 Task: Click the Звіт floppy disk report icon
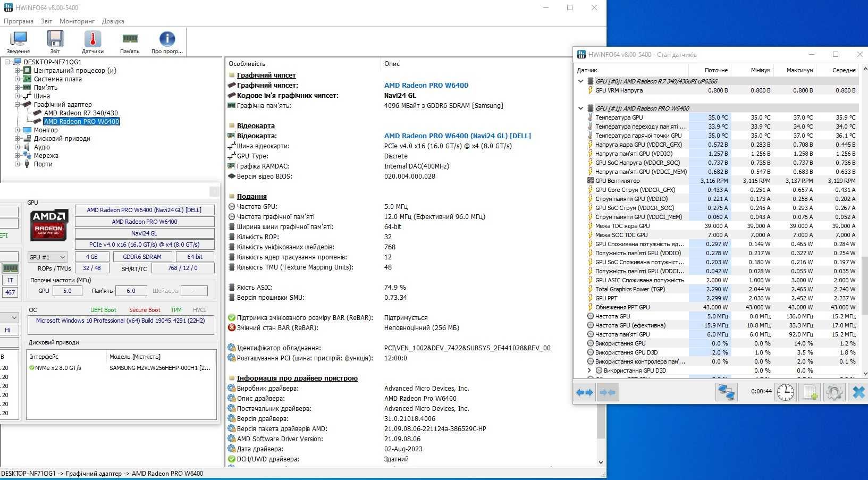tap(55, 42)
